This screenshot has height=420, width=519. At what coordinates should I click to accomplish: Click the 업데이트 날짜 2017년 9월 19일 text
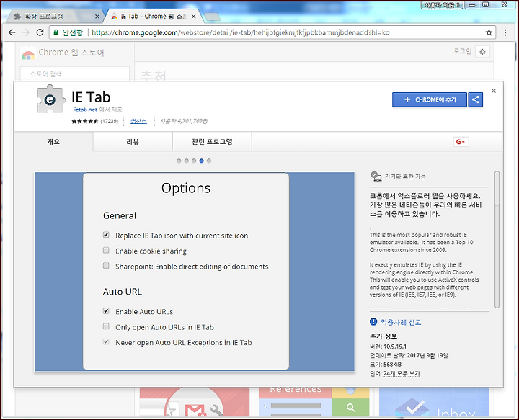(409, 355)
